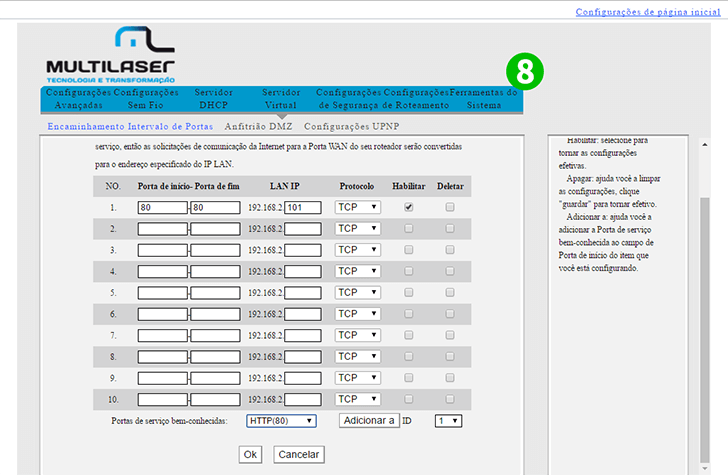Open protocol dropdown for rule 1
728x475 pixels.
(358, 207)
